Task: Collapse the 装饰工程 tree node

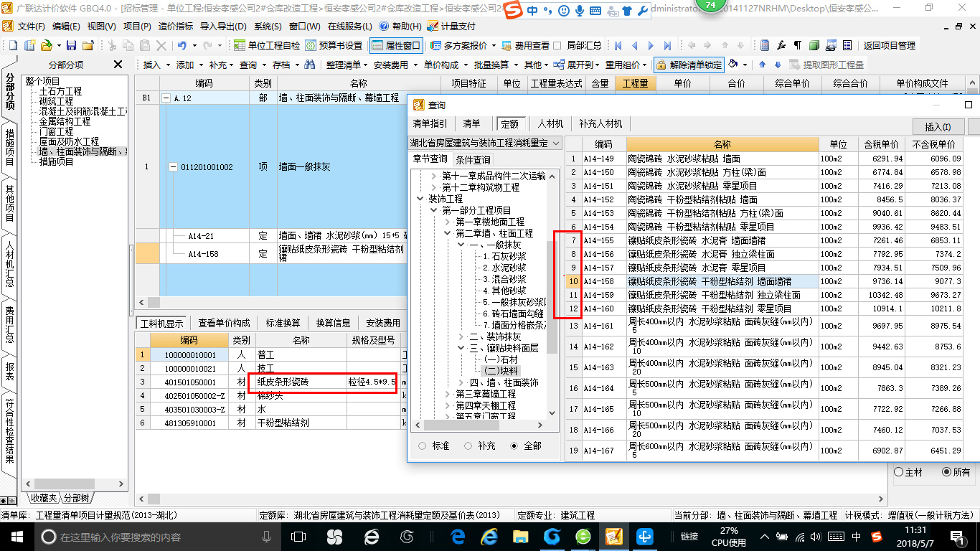Action: [x=420, y=199]
